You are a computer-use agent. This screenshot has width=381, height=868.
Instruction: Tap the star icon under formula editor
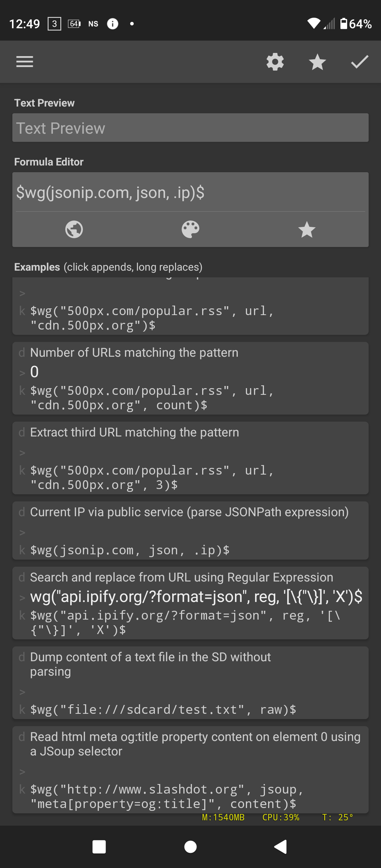click(x=307, y=229)
